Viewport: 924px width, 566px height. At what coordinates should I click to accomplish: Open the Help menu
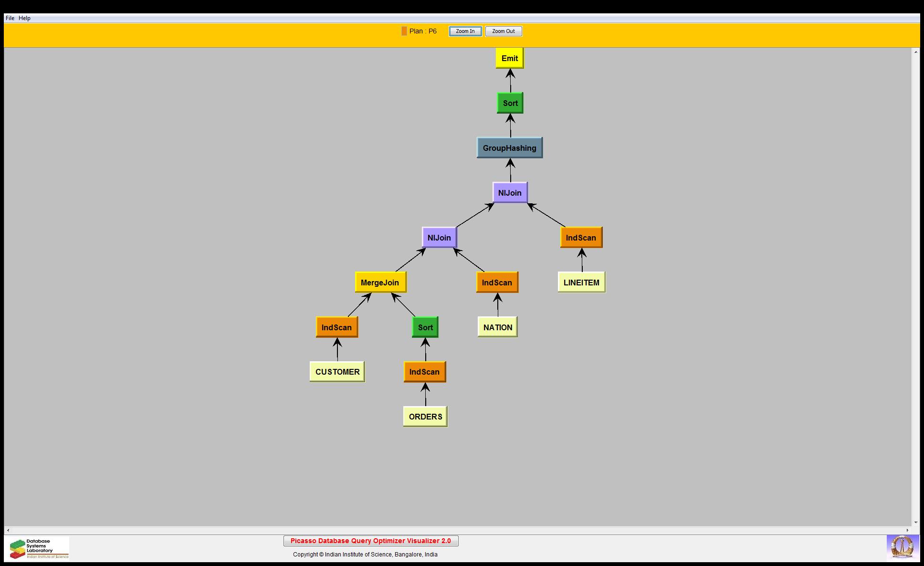tap(24, 18)
